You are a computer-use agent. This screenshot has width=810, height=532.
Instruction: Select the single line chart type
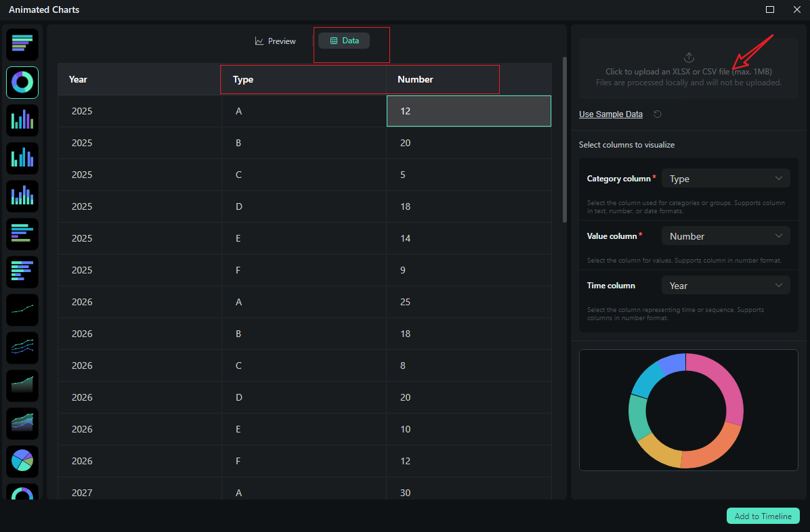(x=22, y=309)
